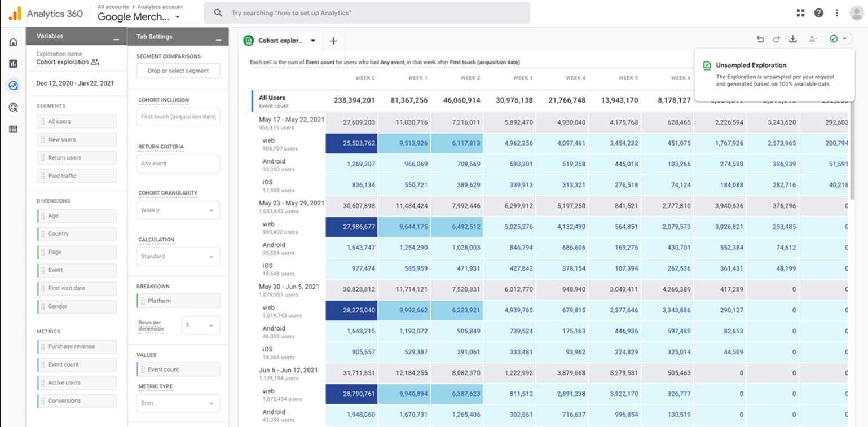
Task: Select the Age dimension chip
Action: [77, 216]
